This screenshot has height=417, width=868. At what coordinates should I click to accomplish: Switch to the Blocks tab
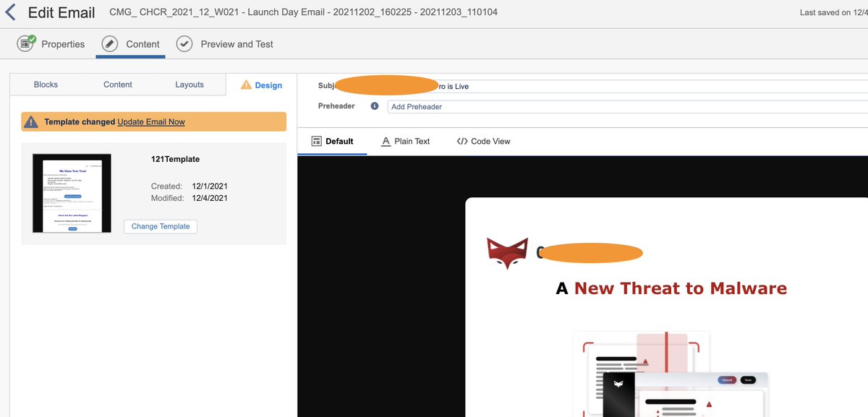pyautogui.click(x=46, y=85)
